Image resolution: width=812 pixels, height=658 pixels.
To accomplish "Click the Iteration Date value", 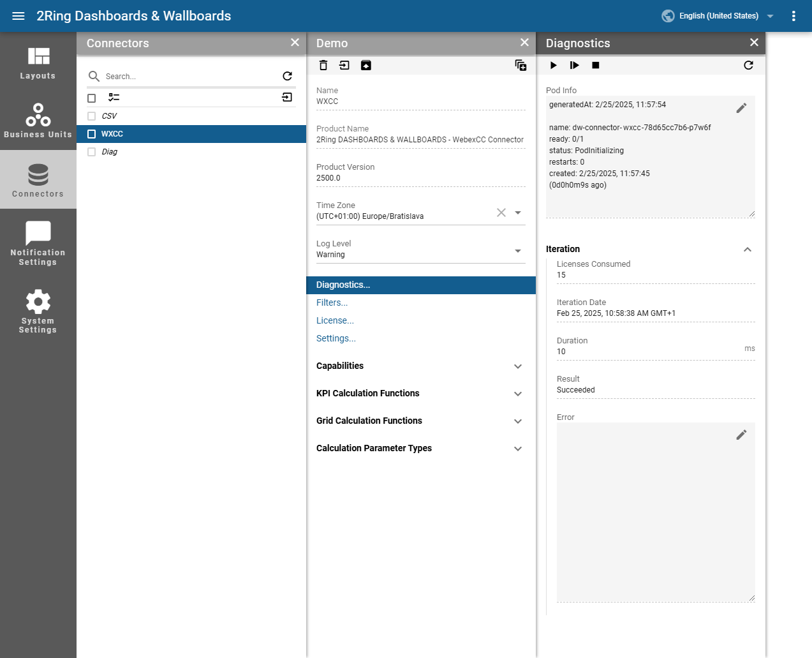I will tap(616, 313).
